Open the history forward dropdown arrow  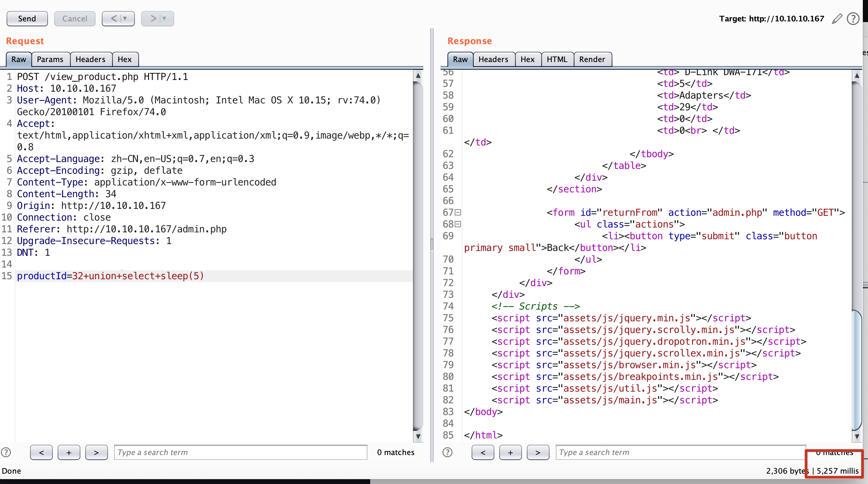click(164, 19)
